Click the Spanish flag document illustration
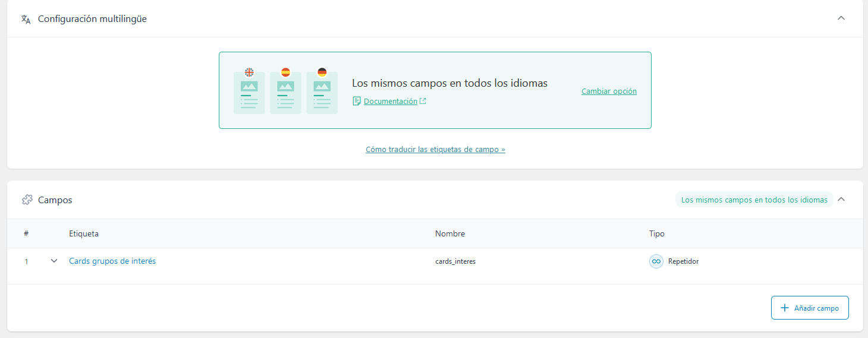Viewport: 868px width, 338px height. pyautogui.click(x=285, y=91)
